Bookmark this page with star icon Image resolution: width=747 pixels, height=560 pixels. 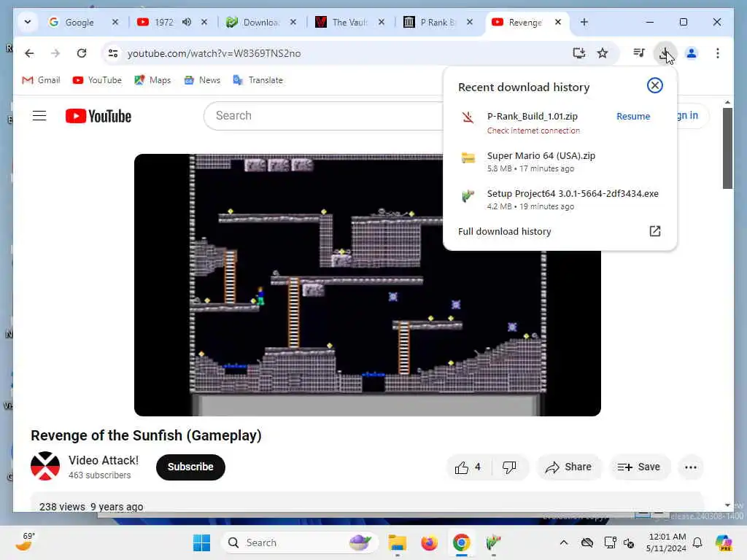[x=603, y=53]
